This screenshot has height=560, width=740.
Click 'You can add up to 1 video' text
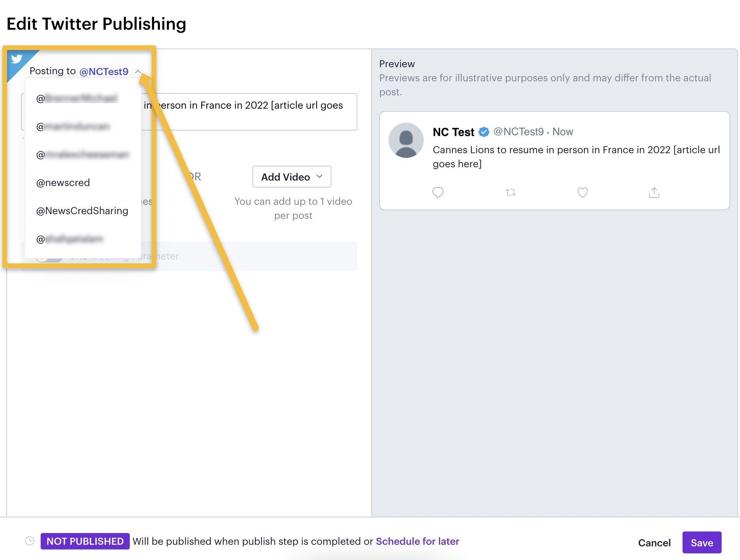tap(293, 208)
